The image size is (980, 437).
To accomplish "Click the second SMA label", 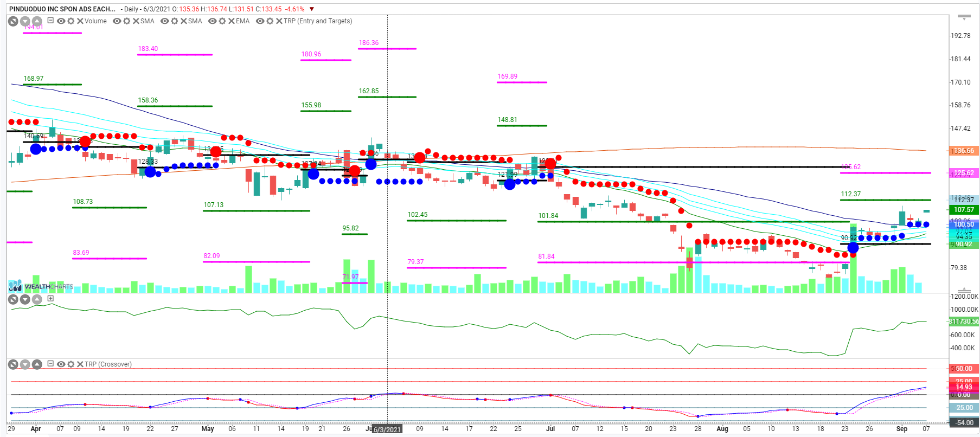I will (195, 21).
